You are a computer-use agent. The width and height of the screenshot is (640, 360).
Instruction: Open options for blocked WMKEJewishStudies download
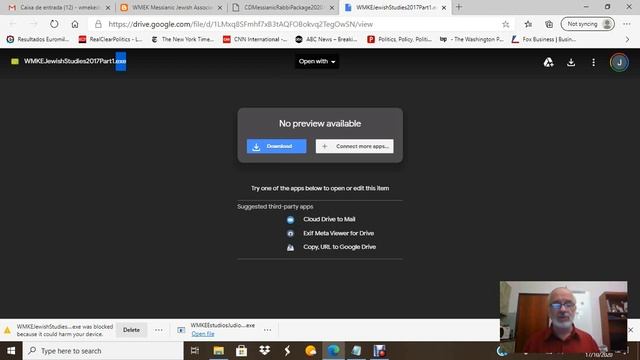click(159, 330)
